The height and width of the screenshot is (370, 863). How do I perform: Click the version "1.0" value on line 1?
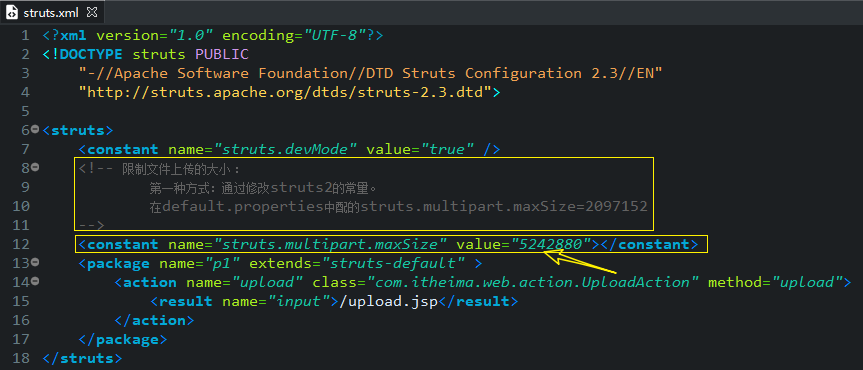pos(190,36)
